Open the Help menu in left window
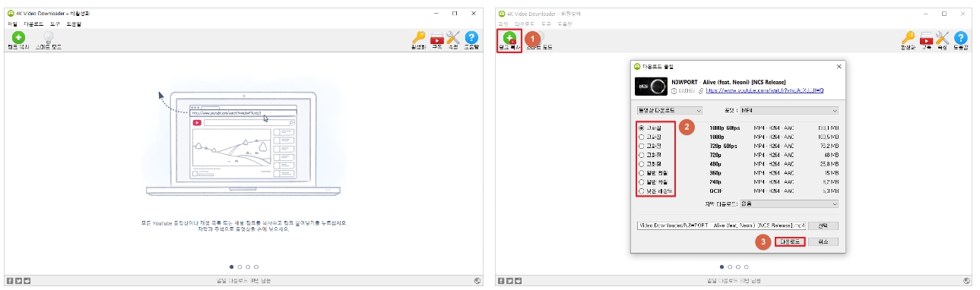The width and height of the screenshot is (980, 290). 74,24
